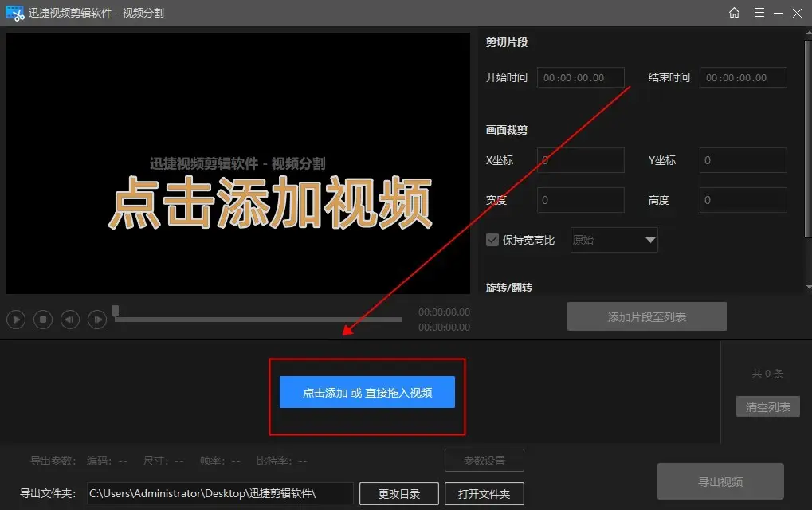Click the 比特率 export parameter text
The height and width of the screenshot is (510, 812).
click(x=282, y=461)
